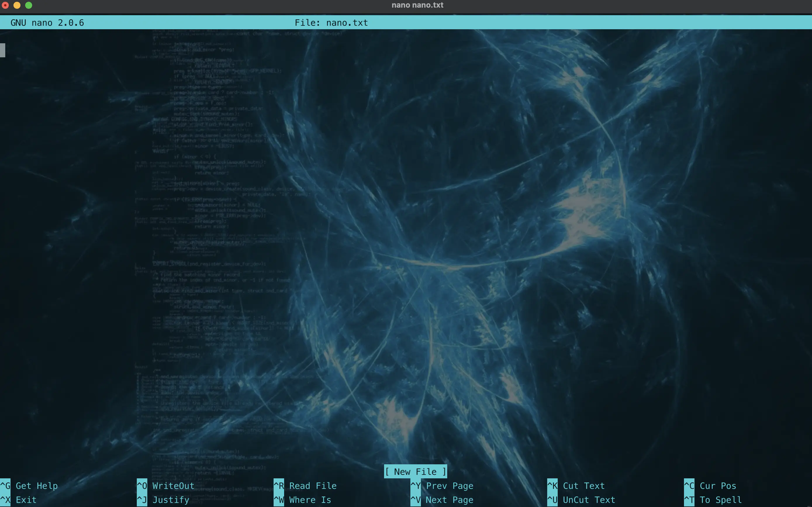The height and width of the screenshot is (507, 812).
Task: Click the File: nano.txt title text
Action: [x=331, y=23]
